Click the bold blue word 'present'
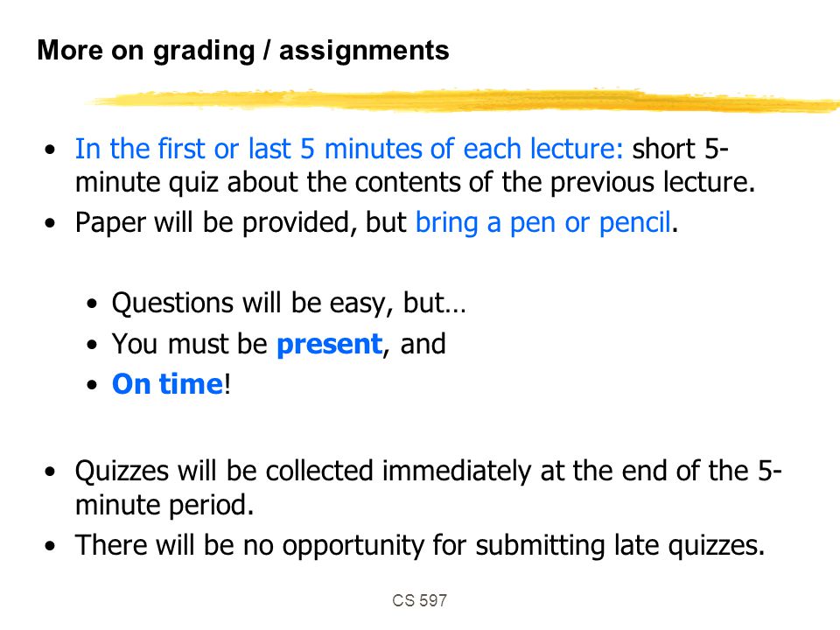 tap(330, 345)
